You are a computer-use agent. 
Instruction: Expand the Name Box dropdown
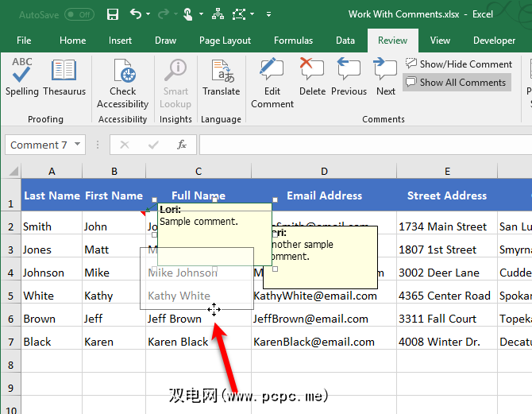click(x=77, y=145)
